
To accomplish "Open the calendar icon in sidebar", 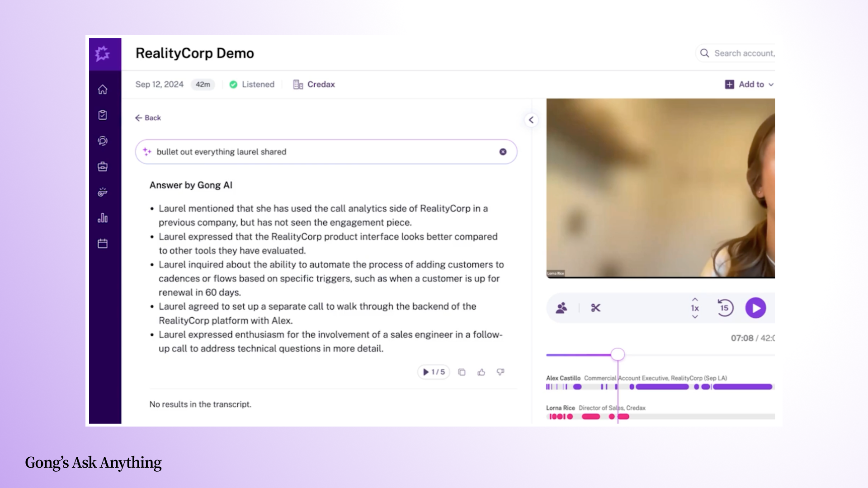I will pos(103,244).
